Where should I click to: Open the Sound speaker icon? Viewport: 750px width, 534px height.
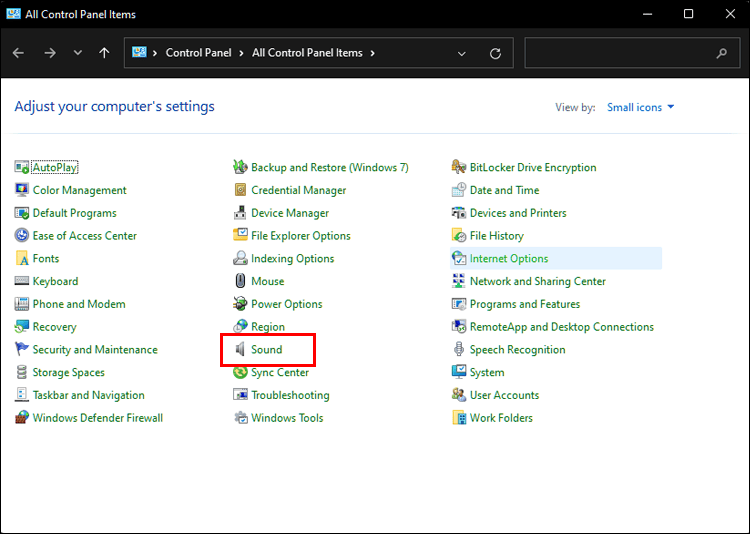click(x=240, y=349)
